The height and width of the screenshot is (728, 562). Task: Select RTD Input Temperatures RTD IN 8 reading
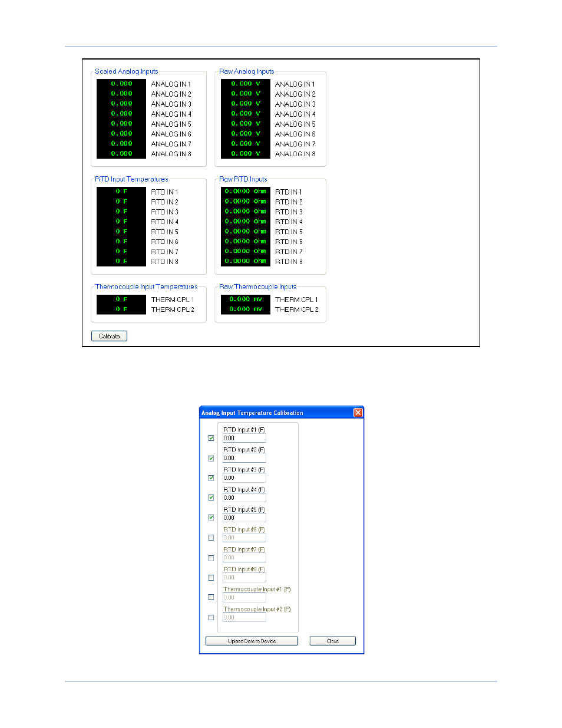[x=121, y=261]
